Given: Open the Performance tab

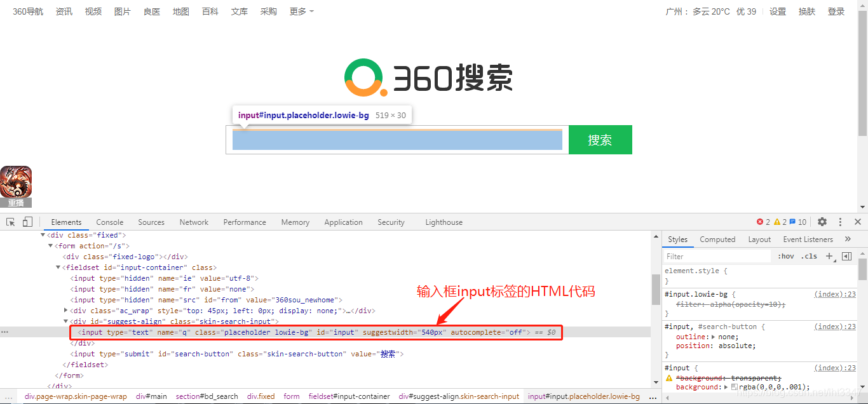Looking at the screenshot, I should point(245,222).
